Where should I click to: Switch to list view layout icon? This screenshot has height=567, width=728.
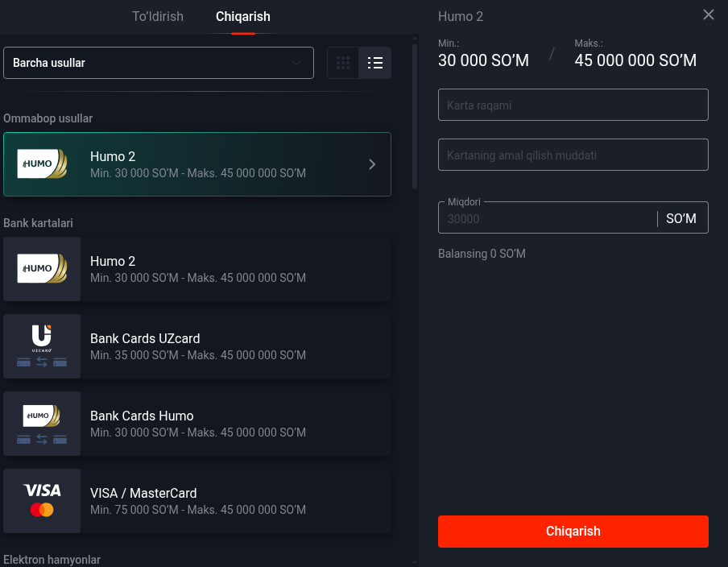tap(375, 63)
